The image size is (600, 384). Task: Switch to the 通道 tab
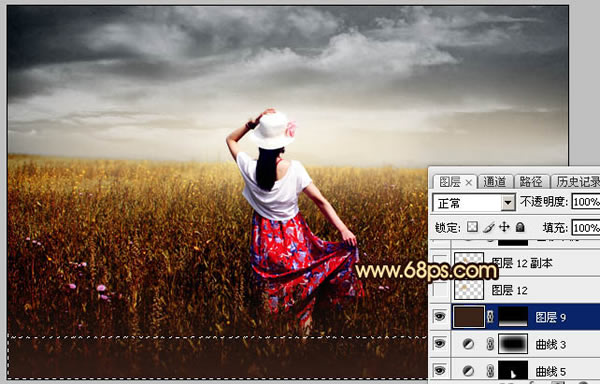[494, 182]
